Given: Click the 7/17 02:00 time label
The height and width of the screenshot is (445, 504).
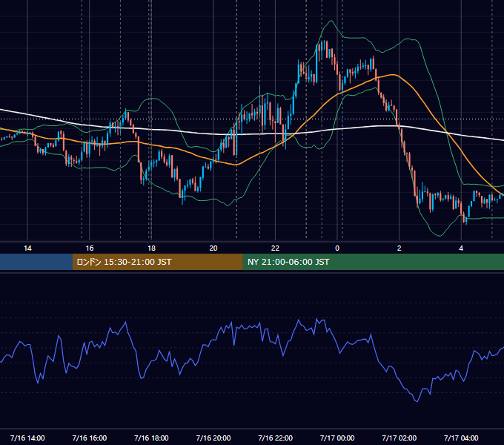Looking at the screenshot, I should tap(399, 438).
